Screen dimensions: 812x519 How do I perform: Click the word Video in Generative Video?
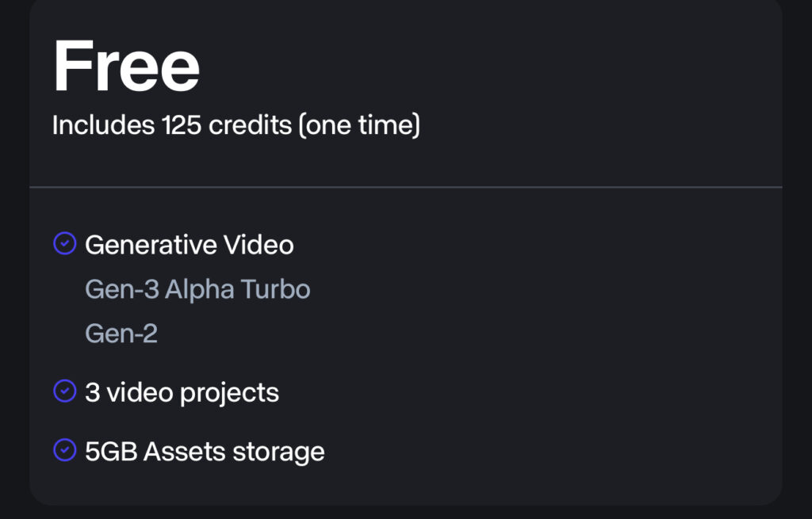tap(260, 245)
